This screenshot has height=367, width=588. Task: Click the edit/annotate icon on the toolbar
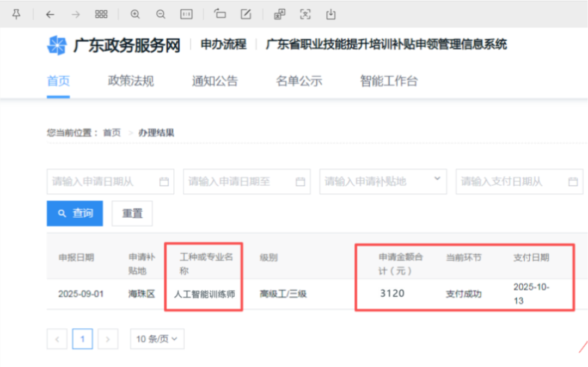246,14
